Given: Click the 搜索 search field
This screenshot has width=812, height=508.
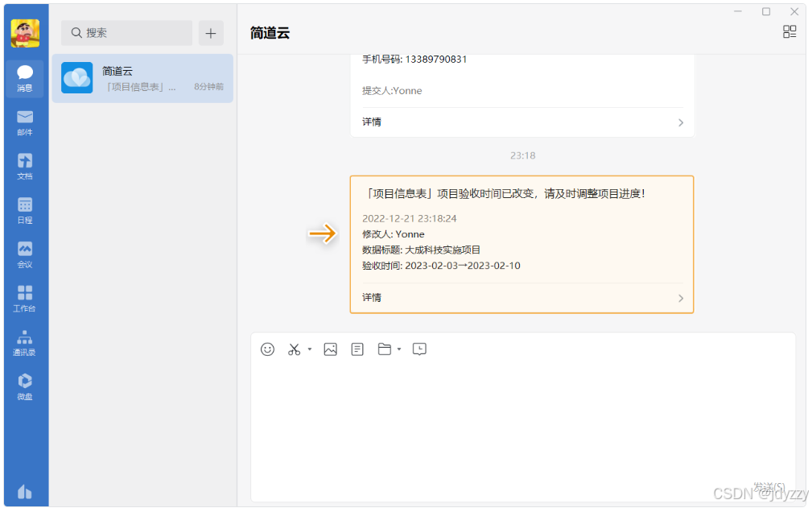Looking at the screenshot, I should pyautogui.click(x=127, y=33).
